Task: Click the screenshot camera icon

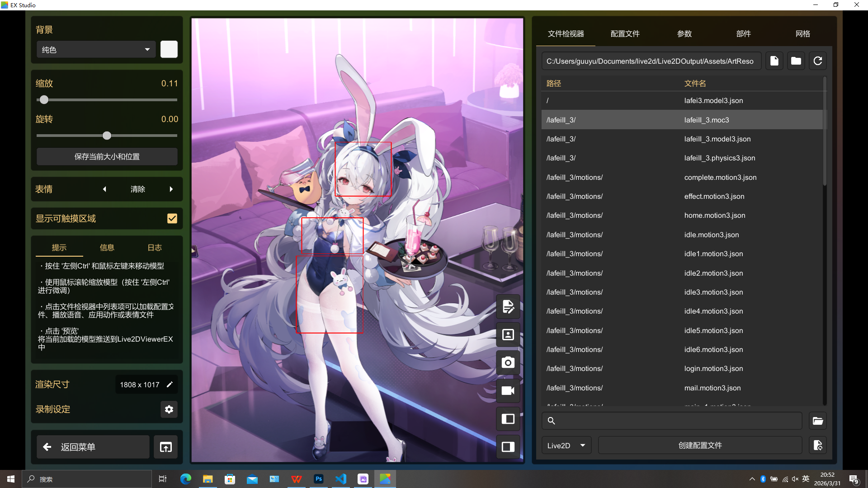Action: click(x=508, y=363)
